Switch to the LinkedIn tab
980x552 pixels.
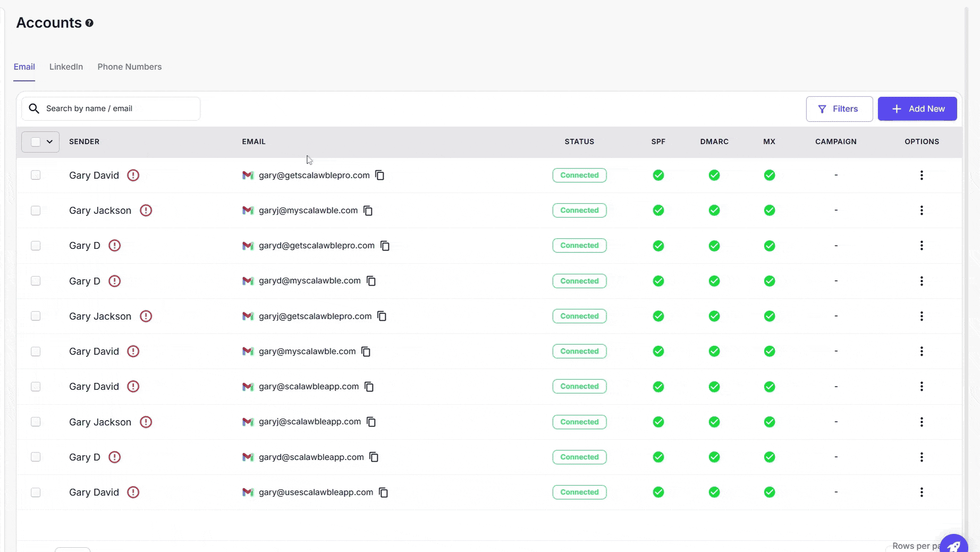coord(66,67)
